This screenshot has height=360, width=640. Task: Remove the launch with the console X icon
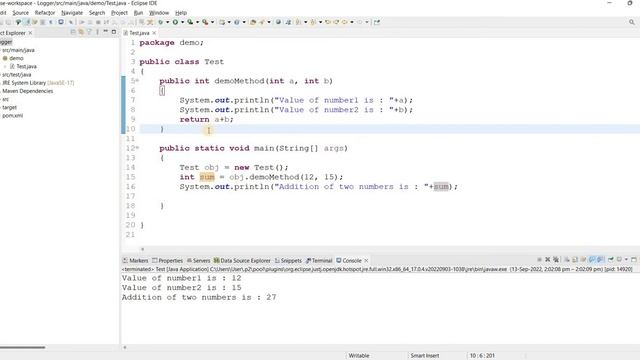pyautogui.click(x=548, y=260)
